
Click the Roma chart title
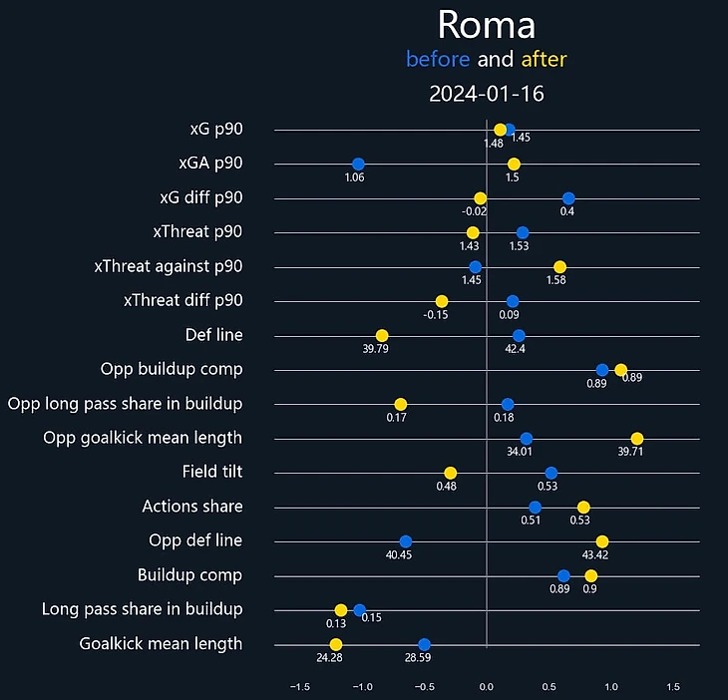click(486, 25)
